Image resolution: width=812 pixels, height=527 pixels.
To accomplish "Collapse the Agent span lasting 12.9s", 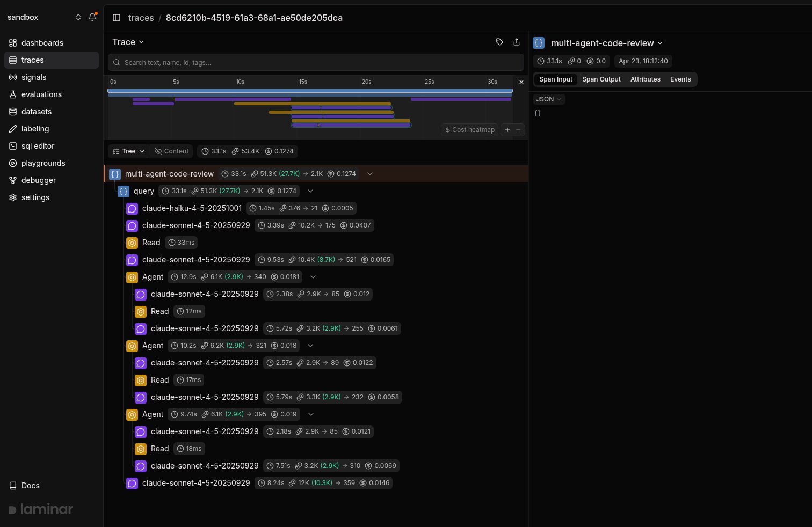I will (313, 277).
